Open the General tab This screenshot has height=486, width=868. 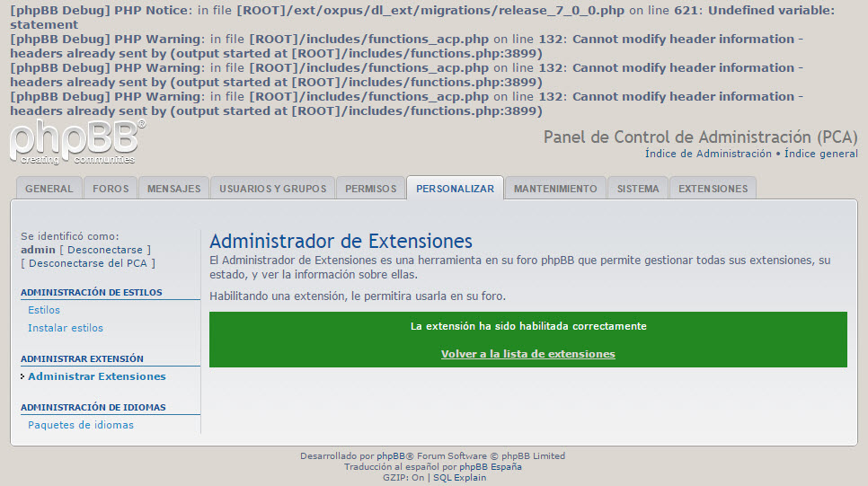[x=49, y=189]
